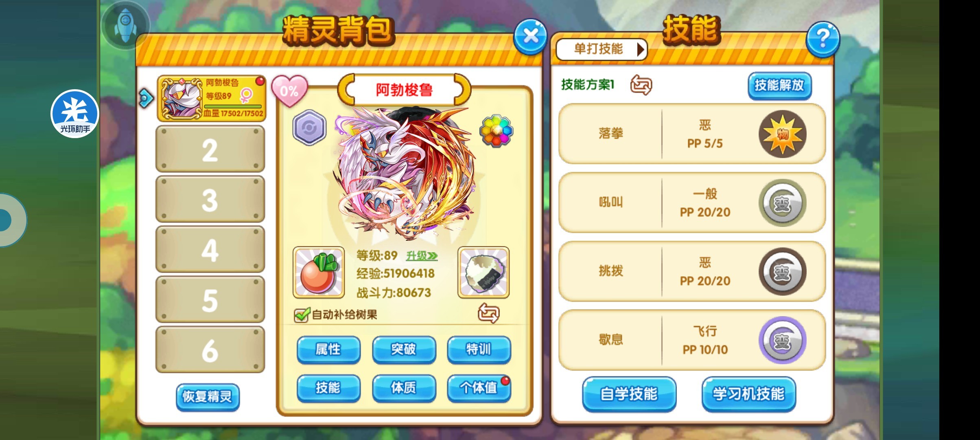
Task: Click the pink heart 0% intimacy icon
Action: tap(289, 90)
